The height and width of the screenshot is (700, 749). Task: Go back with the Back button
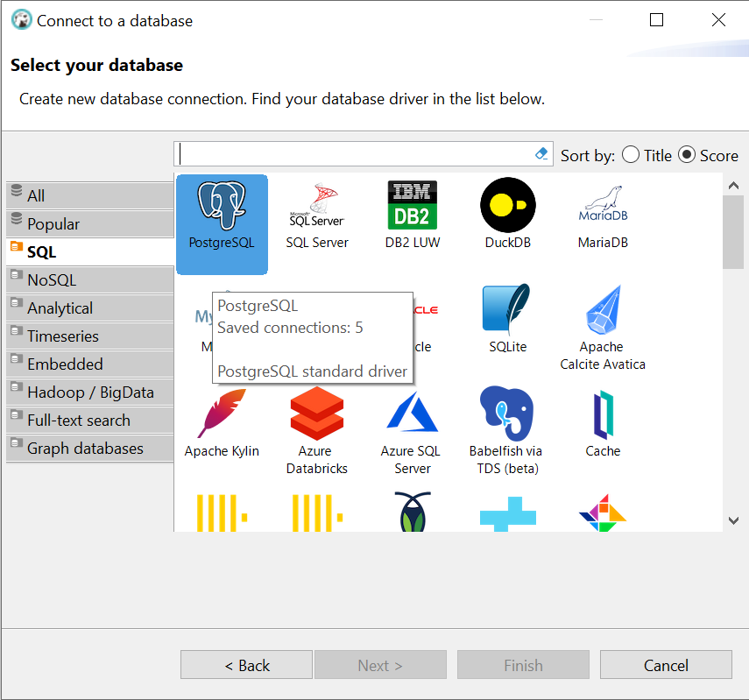coord(246,665)
